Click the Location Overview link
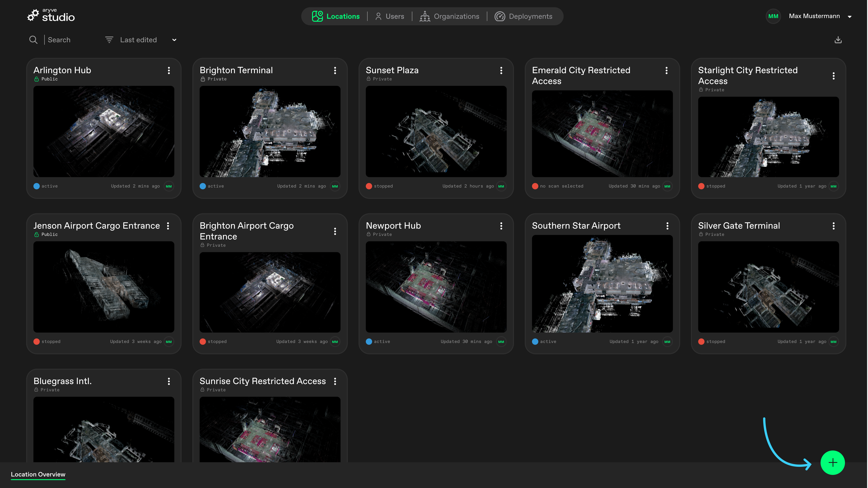 [38, 474]
